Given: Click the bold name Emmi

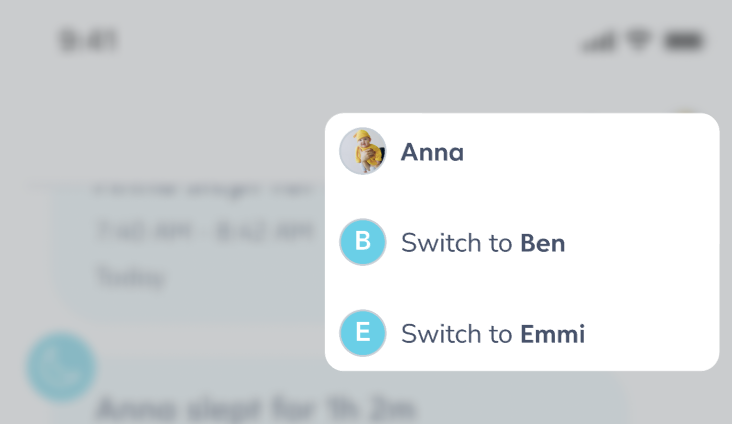Looking at the screenshot, I should [x=552, y=334].
